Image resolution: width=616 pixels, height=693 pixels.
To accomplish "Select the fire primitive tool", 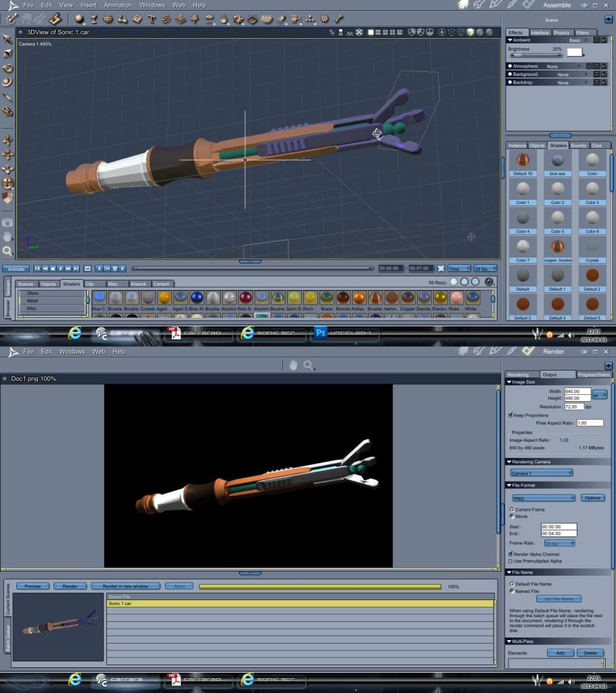I will point(223,19).
